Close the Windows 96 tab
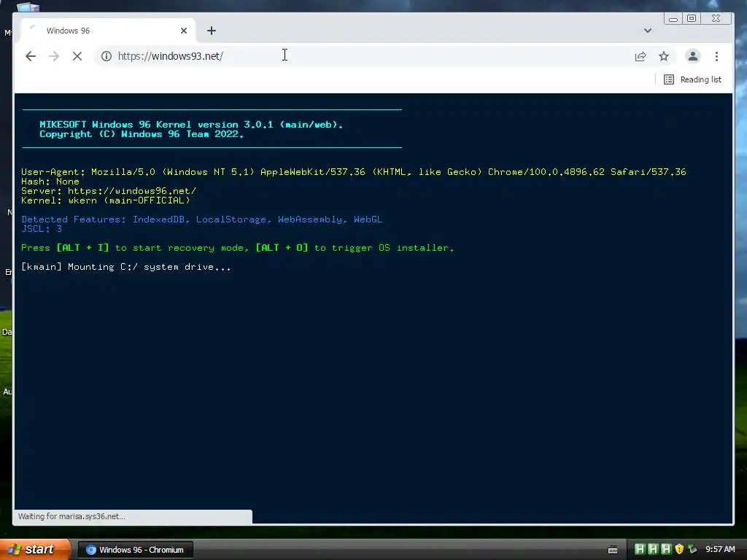This screenshot has width=747, height=560. [x=184, y=31]
